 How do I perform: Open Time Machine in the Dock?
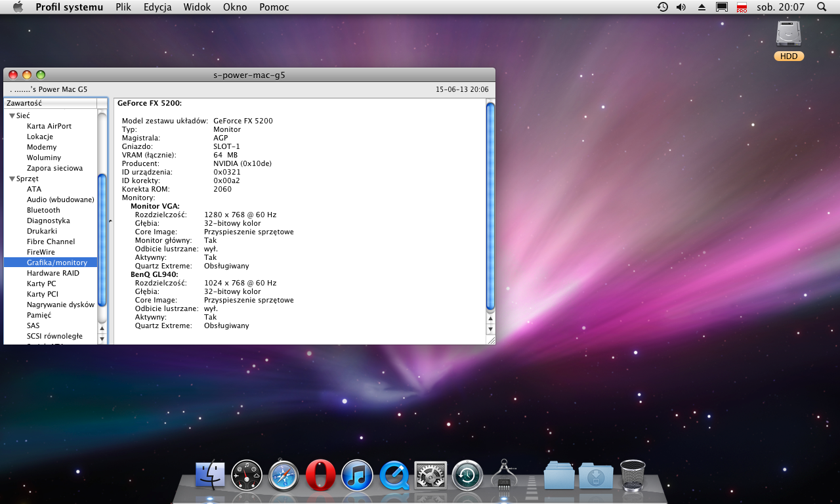tap(467, 475)
